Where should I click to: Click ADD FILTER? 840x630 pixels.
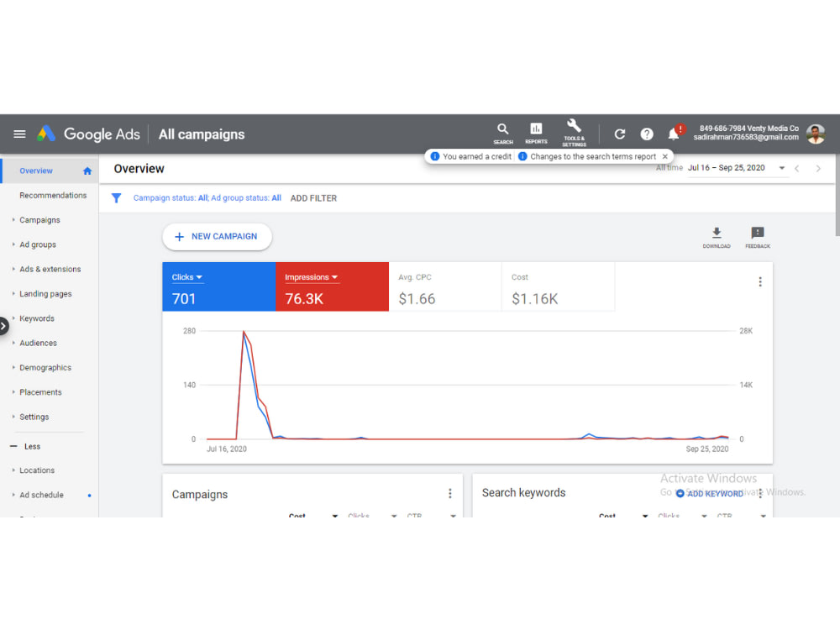pos(313,198)
